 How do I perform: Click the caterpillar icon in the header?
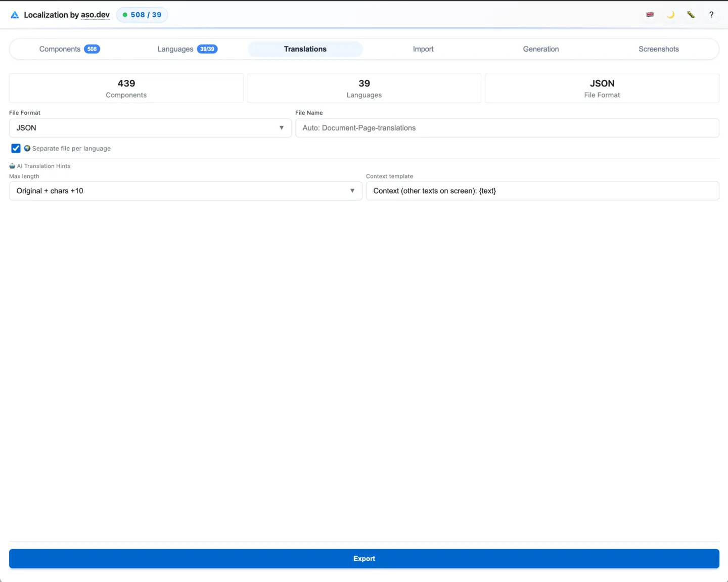click(691, 15)
